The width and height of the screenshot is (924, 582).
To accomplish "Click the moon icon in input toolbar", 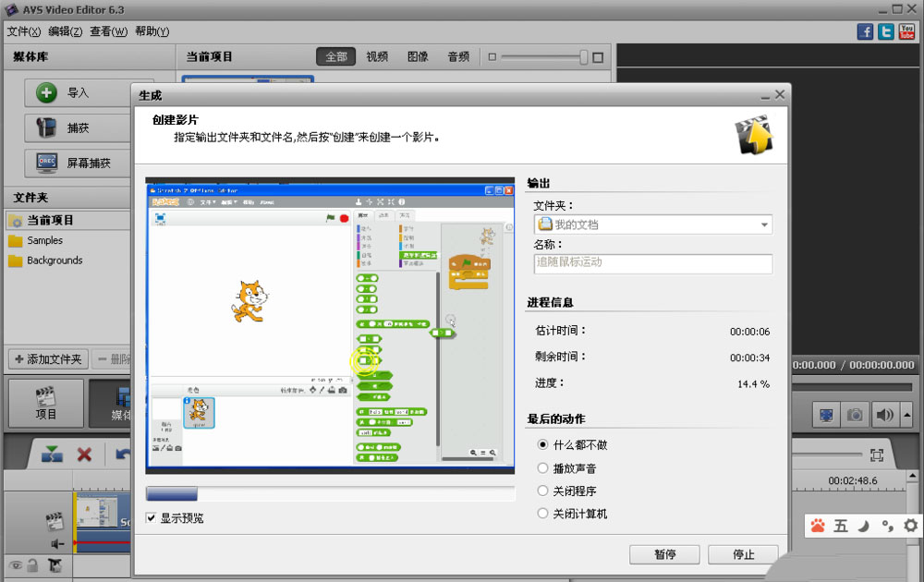I will point(863,526).
